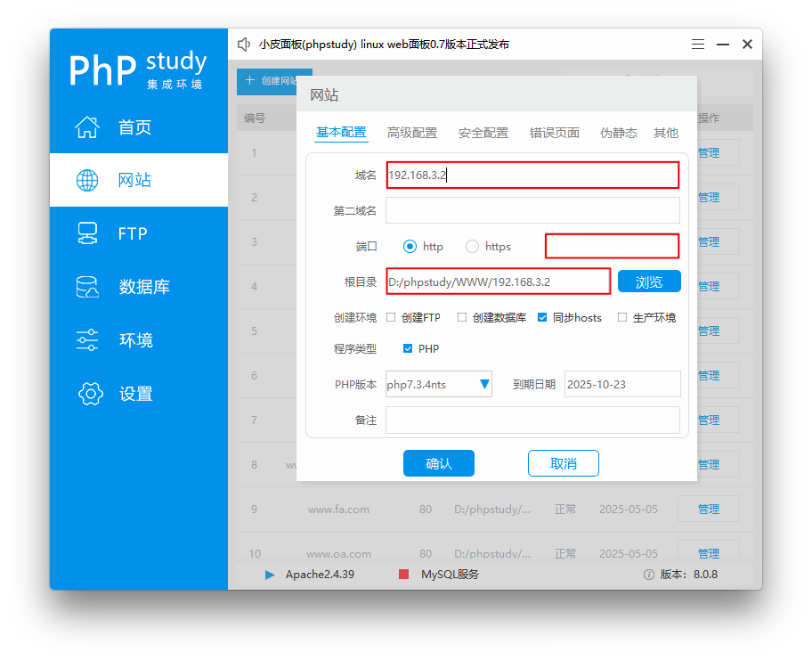Switch to the 安全配置 tab
The height and width of the screenshot is (661, 812).
483,133
